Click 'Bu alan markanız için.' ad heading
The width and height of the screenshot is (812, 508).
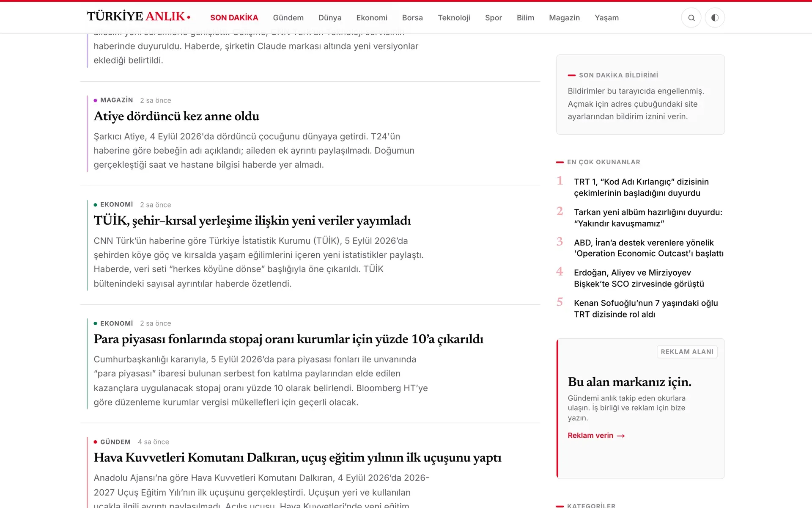[629, 382]
